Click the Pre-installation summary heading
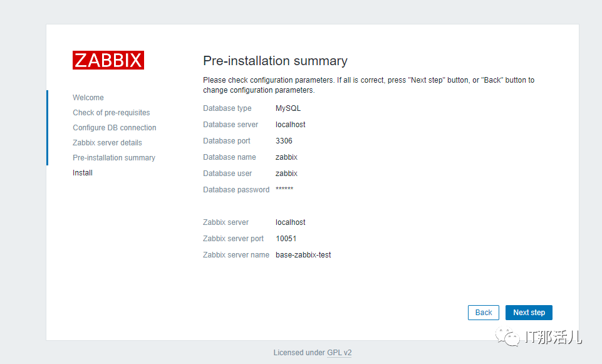Image resolution: width=602 pixels, height=364 pixels. [x=275, y=61]
